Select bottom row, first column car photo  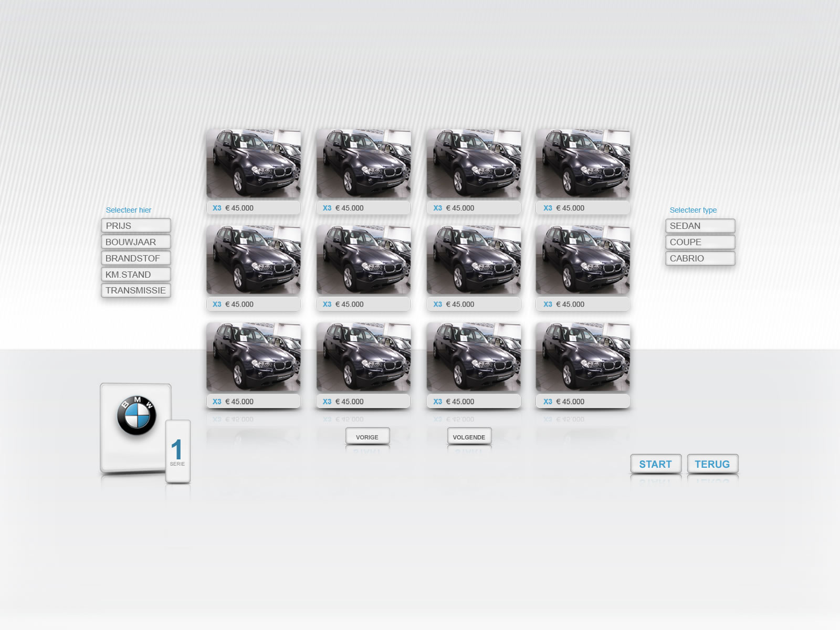pyautogui.click(x=254, y=357)
